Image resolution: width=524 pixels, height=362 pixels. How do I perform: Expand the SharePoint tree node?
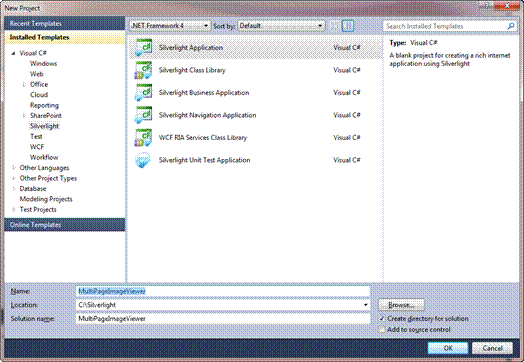24,115
